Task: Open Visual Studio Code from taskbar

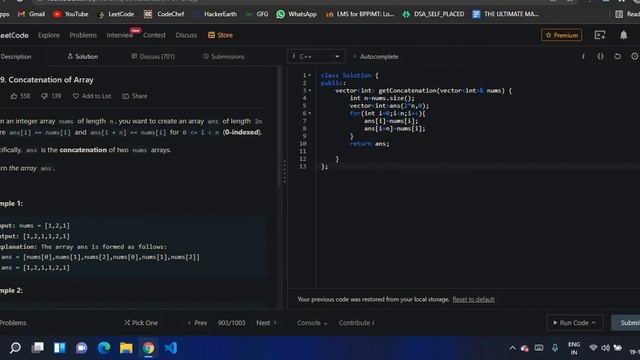Action: tap(171, 348)
